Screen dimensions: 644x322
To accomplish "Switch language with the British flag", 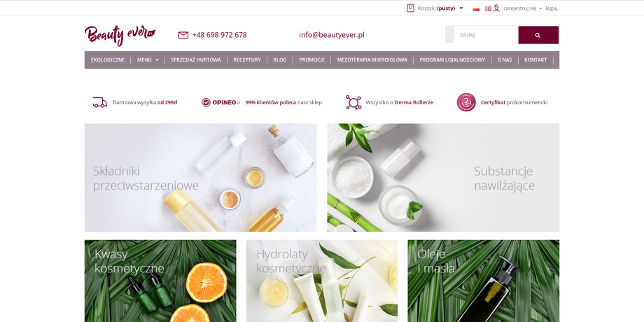I will tap(488, 8).
